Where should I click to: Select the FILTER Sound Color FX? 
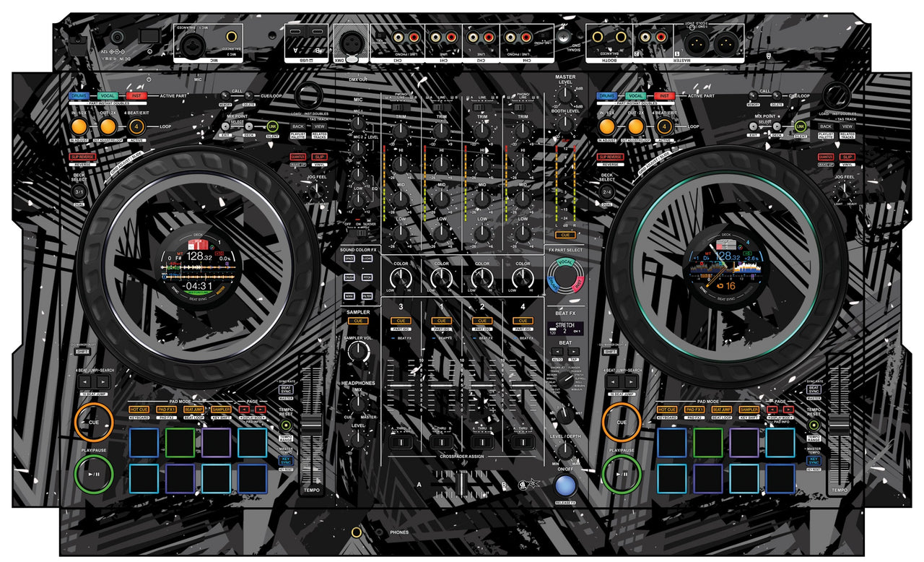pyautogui.click(x=367, y=297)
